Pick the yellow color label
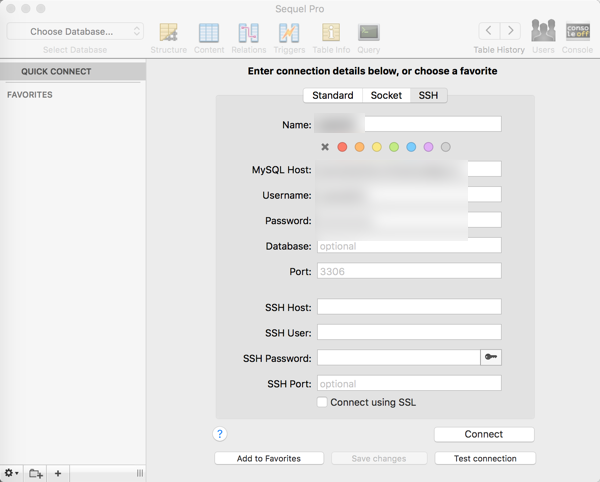 tap(377, 147)
